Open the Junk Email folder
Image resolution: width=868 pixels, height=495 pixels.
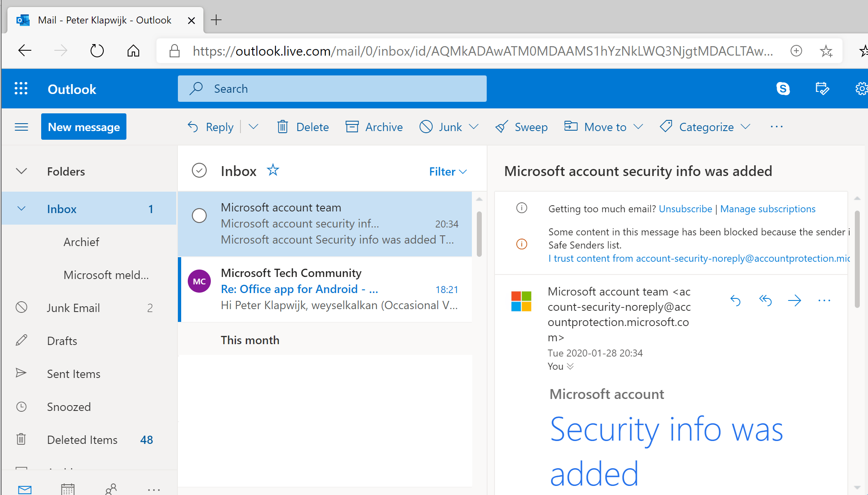(73, 308)
